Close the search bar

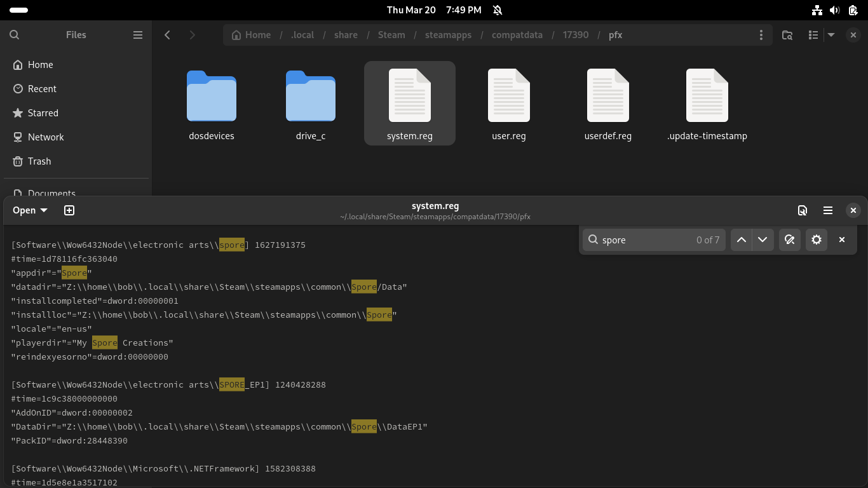pyautogui.click(x=842, y=240)
